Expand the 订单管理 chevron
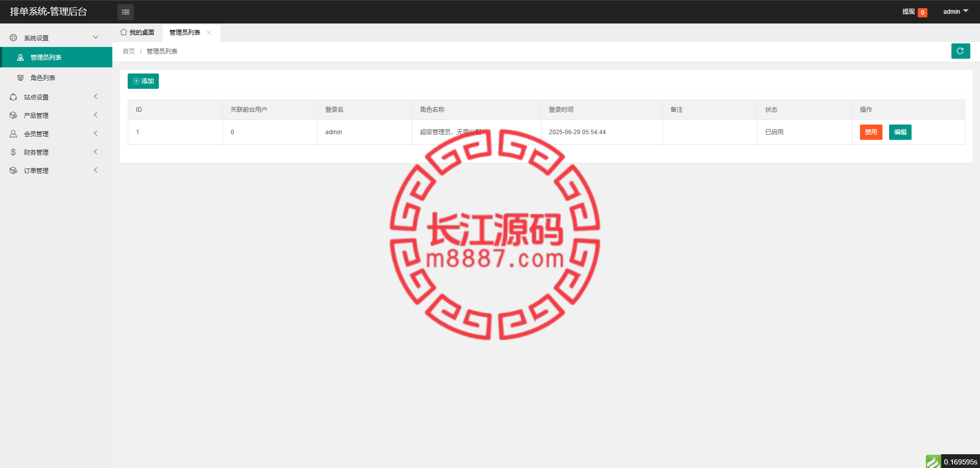The image size is (980, 468). (x=95, y=170)
